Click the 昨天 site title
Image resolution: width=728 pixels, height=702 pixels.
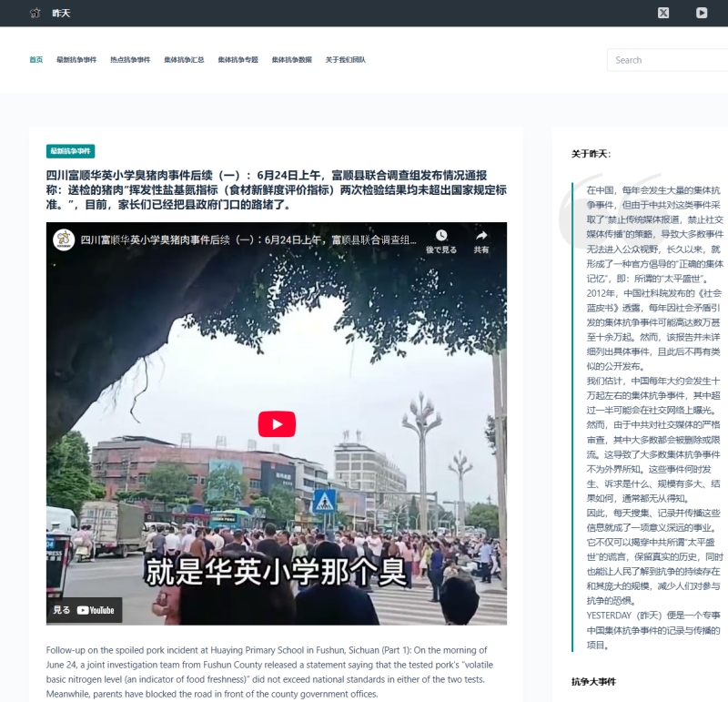tap(60, 13)
